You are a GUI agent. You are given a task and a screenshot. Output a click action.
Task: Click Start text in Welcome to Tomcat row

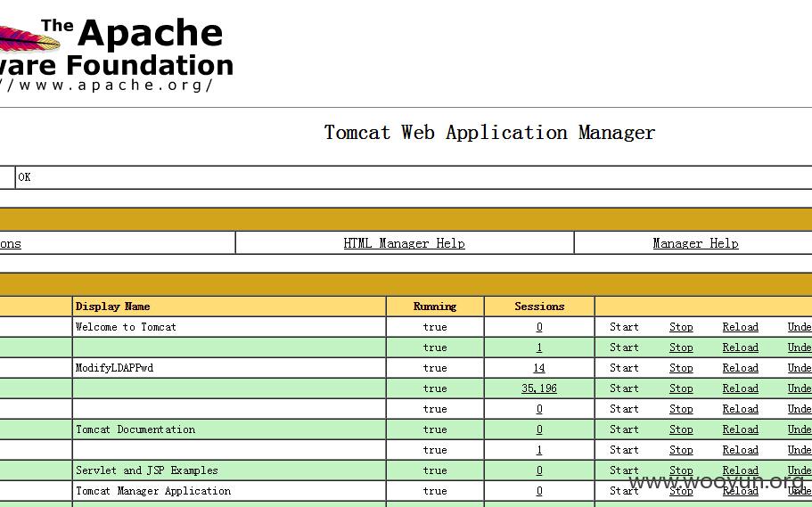pyautogui.click(x=624, y=327)
